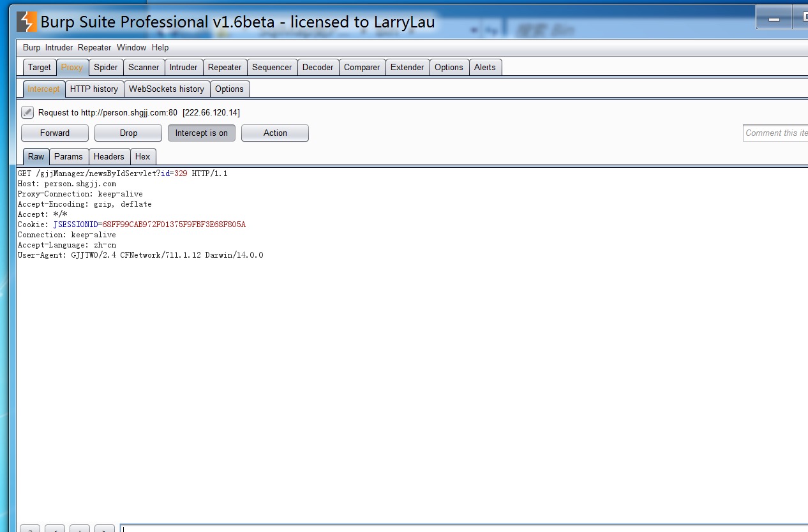
Task: Click the Burp Suite logo icon
Action: tap(27, 22)
